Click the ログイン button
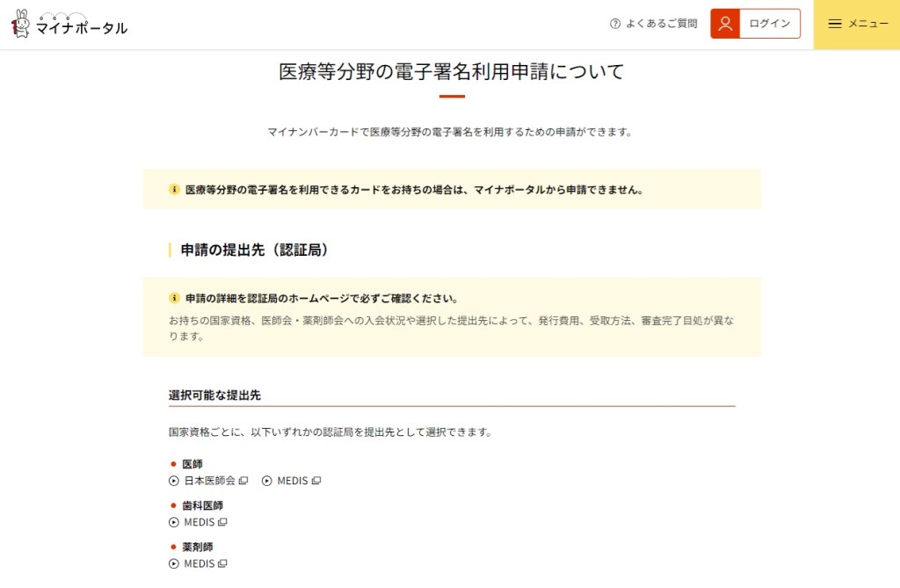 click(x=755, y=24)
